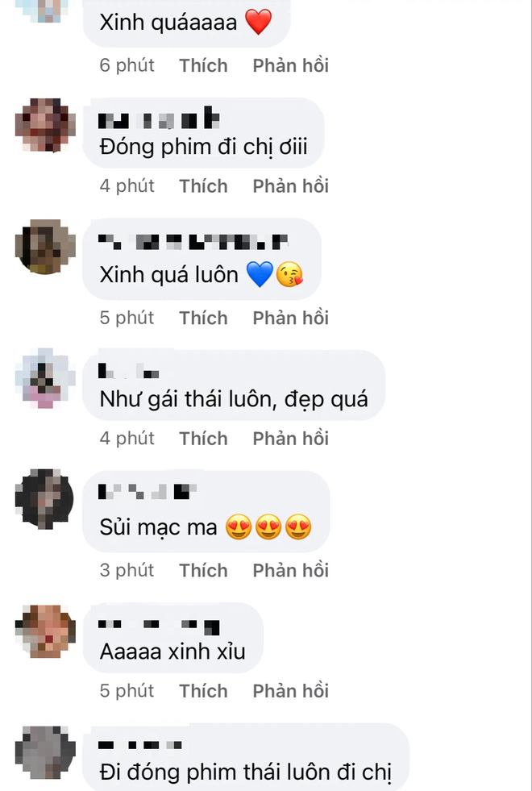The width and height of the screenshot is (532, 791).
Task: Click the 4 phút timestamp under 'Đóng phim' comment
Action: click(127, 186)
